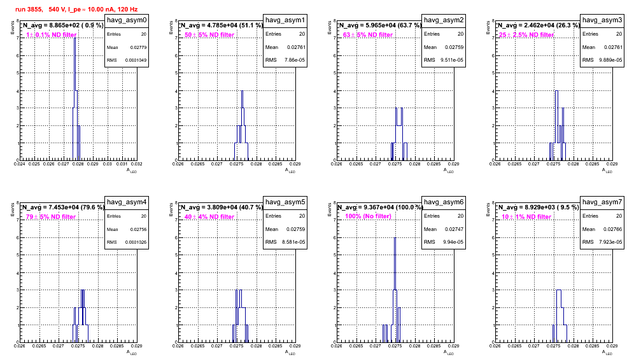Select the havg_asym6 stats box title
Viewport: 634px width, 364px height.
[x=444, y=202]
